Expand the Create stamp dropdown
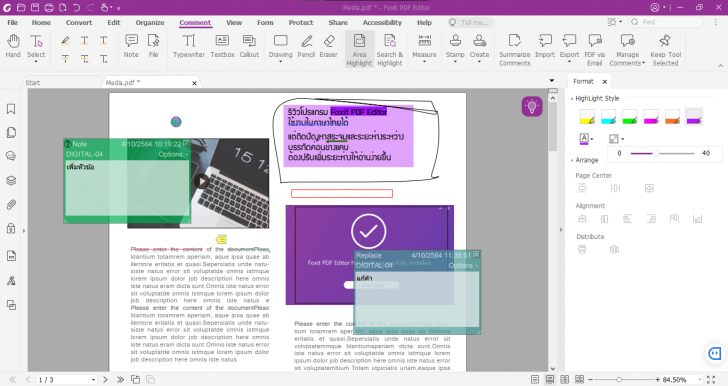This screenshot has height=386, width=728. click(x=479, y=62)
